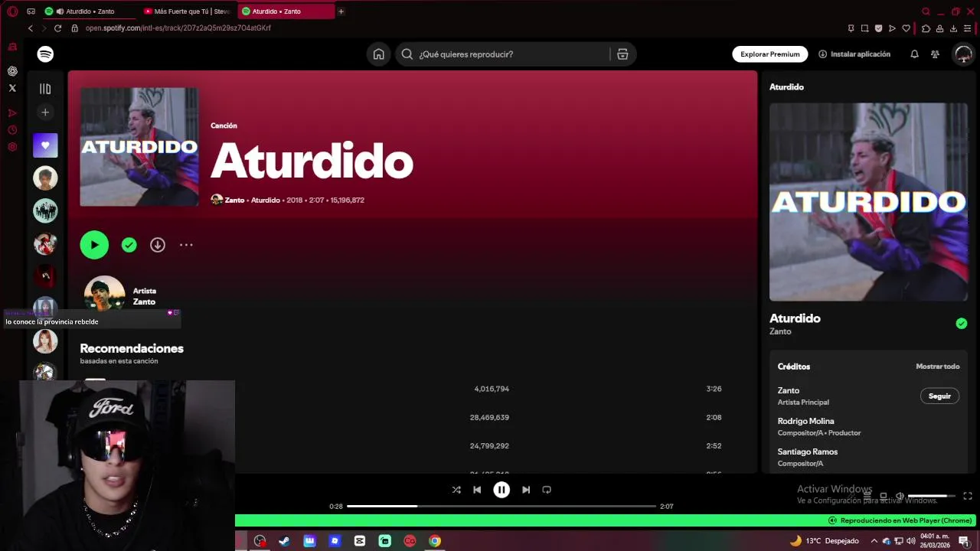Open CapCut from taskbar
Viewport: 980px width, 551px height.
click(360, 541)
